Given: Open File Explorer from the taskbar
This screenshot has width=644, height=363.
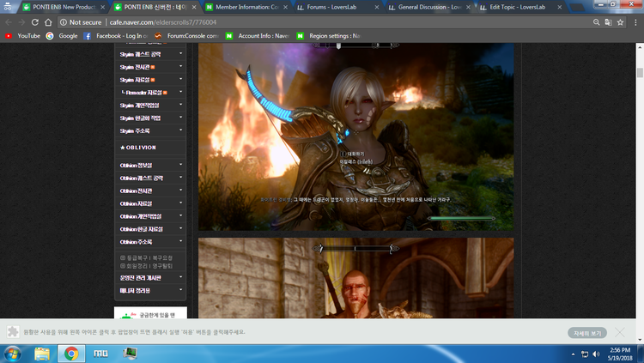Looking at the screenshot, I should [x=42, y=354].
